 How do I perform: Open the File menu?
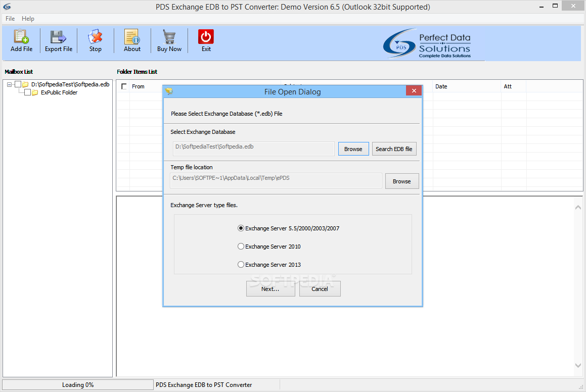(10, 19)
